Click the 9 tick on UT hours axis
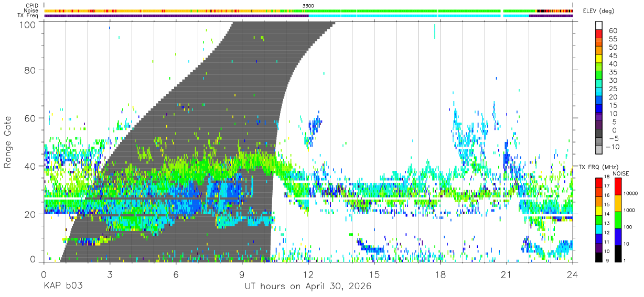 pyautogui.click(x=242, y=274)
